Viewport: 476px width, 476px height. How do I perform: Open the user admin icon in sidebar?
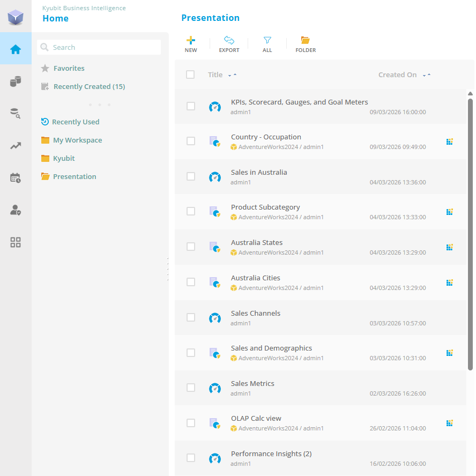click(16, 210)
